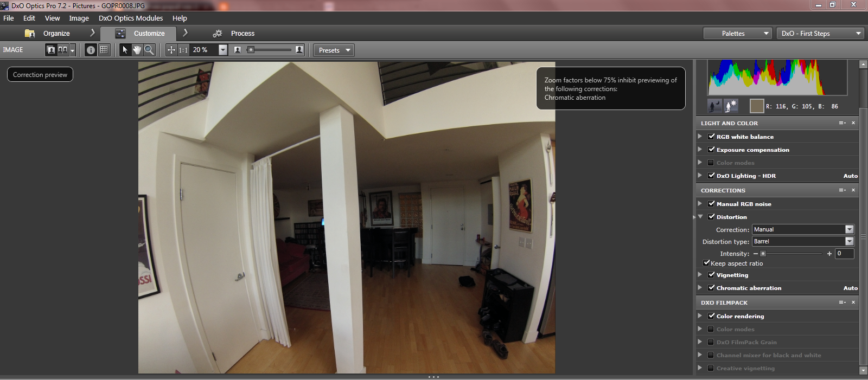Toggle shadow clipping display under histogram

(715, 106)
